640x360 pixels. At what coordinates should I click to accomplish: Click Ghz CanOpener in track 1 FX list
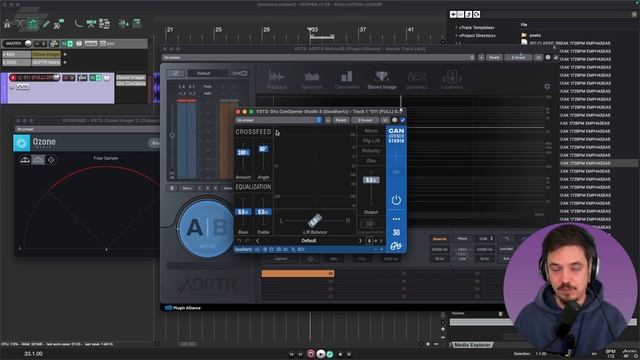[131, 83]
